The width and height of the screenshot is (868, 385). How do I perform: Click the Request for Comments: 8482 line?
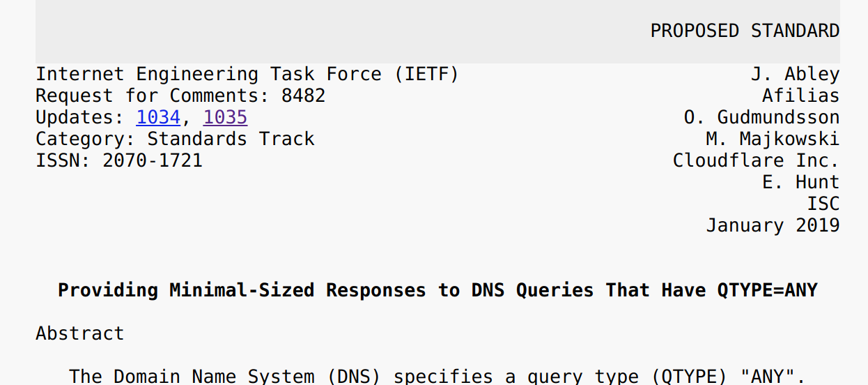[x=180, y=96]
